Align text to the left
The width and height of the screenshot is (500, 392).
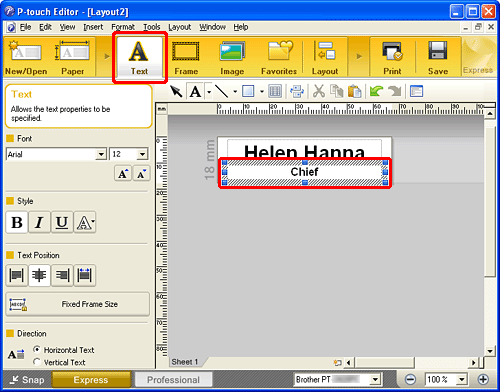point(17,275)
